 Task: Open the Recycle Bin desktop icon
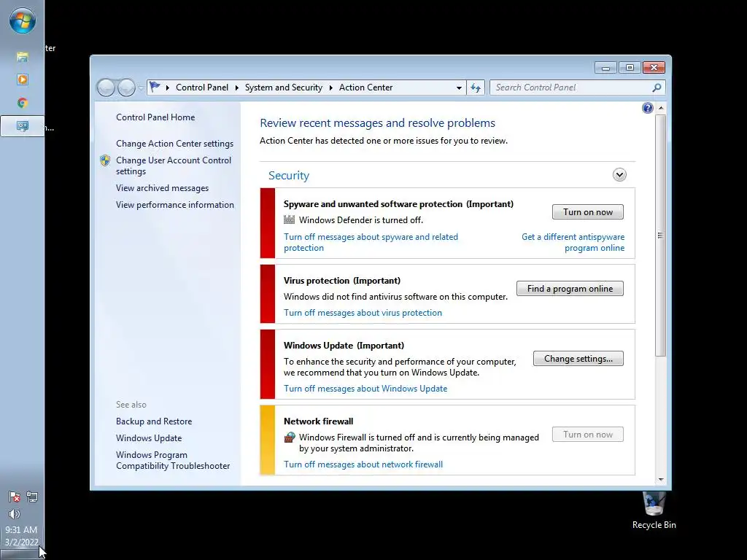click(x=654, y=511)
